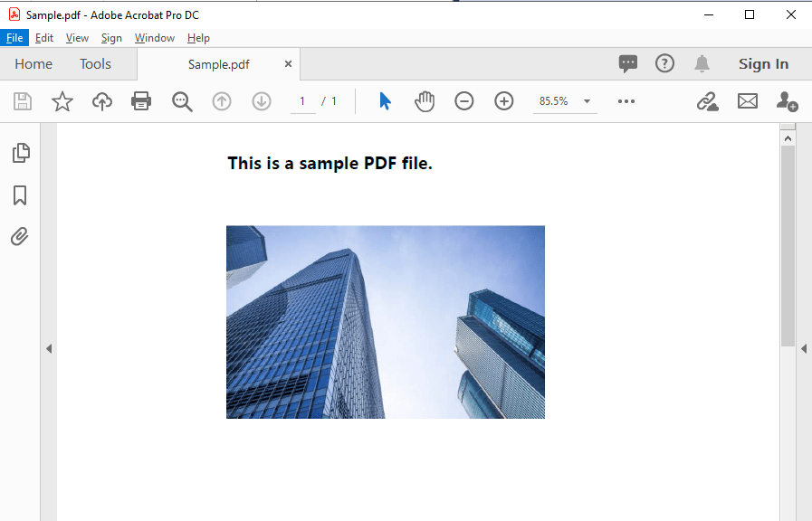Collapse the left navigation pane arrow
This screenshot has width=812, height=521.
(x=49, y=347)
